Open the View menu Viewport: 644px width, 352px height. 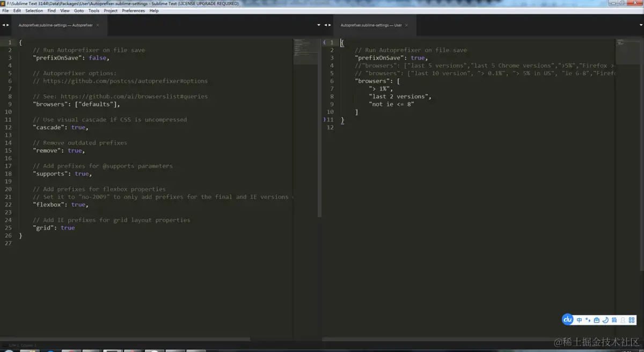coord(65,11)
